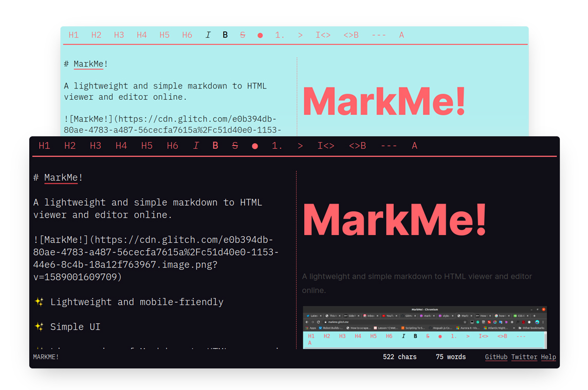Click the gray description text in dark preview
This screenshot has height=390, width=588.
click(x=417, y=283)
